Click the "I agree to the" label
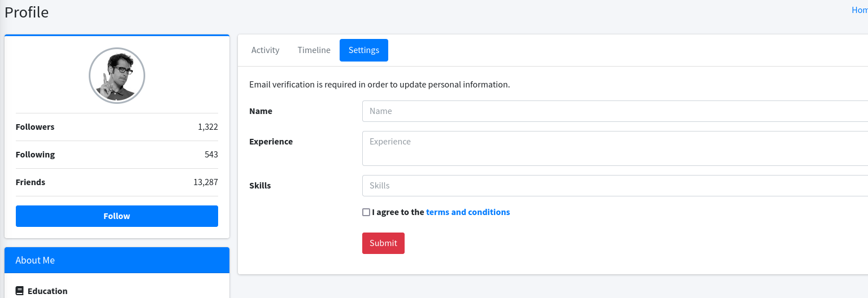Image resolution: width=868 pixels, height=298 pixels. pos(398,212)
